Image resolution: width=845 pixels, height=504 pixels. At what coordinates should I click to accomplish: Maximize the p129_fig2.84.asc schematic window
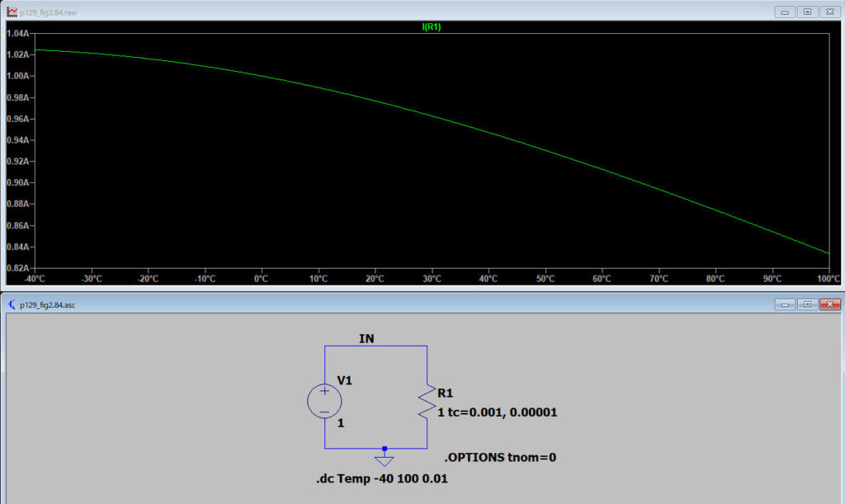(807, 304)
